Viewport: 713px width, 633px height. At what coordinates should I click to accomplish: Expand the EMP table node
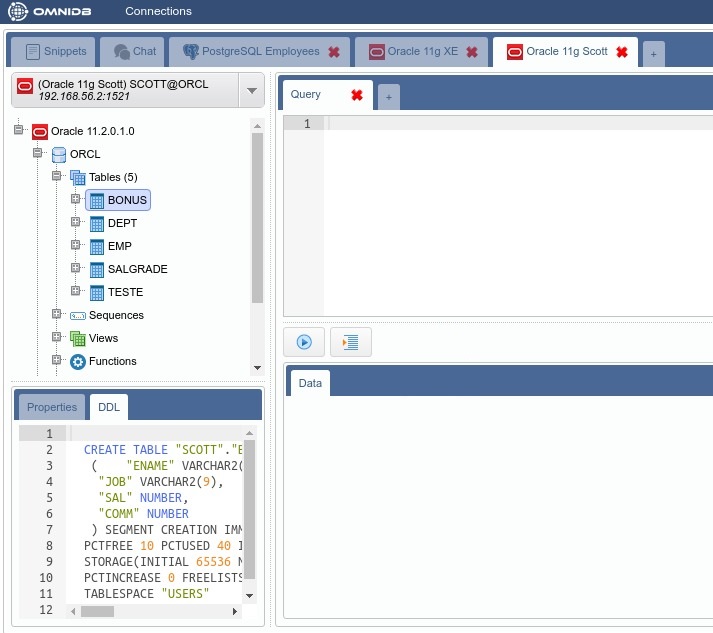[75, 245]
